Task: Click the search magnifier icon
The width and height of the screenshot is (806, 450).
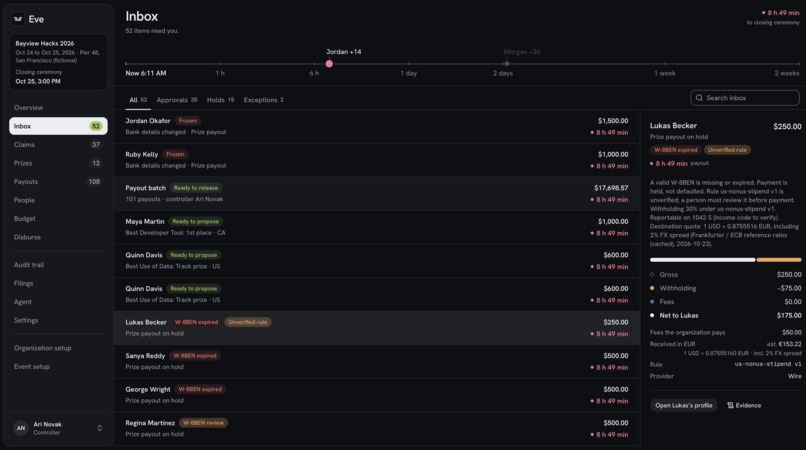Action: tap(699, 98)
